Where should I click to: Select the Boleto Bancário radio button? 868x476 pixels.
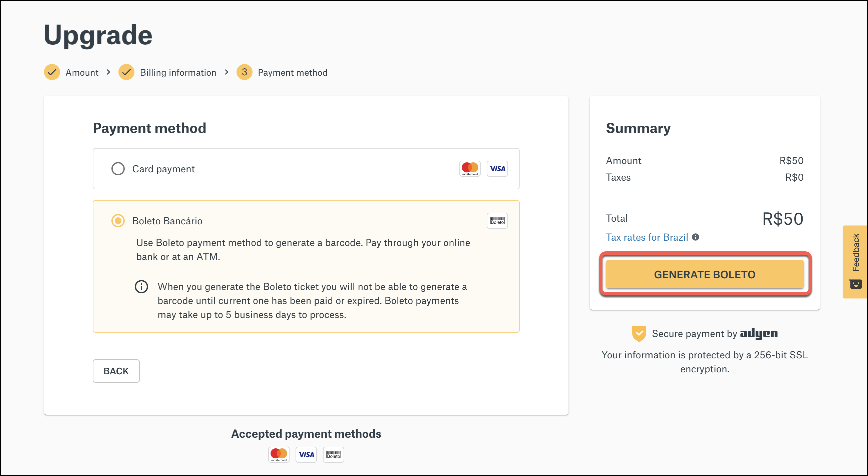[x=118, y=221]
